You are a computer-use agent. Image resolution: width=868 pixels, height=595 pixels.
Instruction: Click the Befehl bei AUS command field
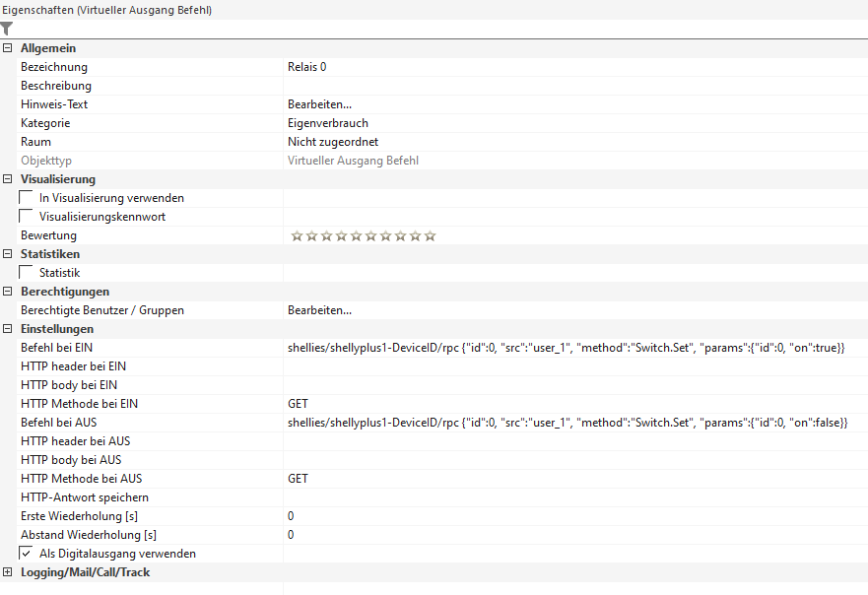tap(568, 423)
